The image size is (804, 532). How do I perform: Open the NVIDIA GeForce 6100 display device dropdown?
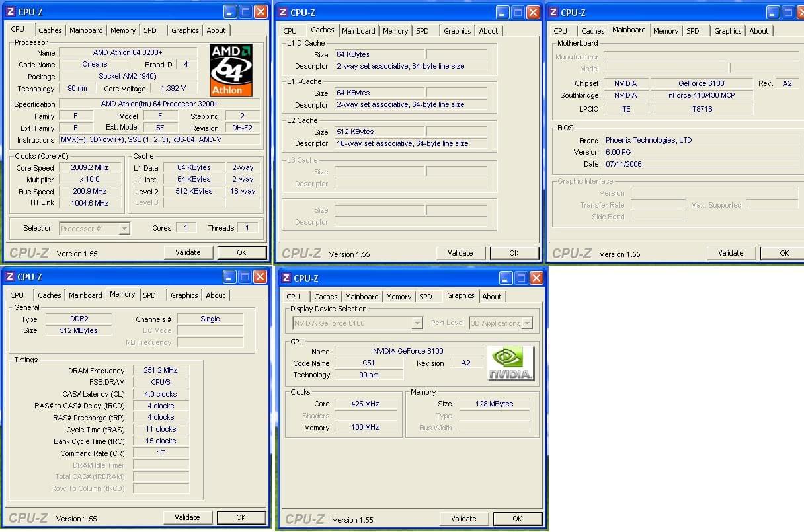click(417, 323)
